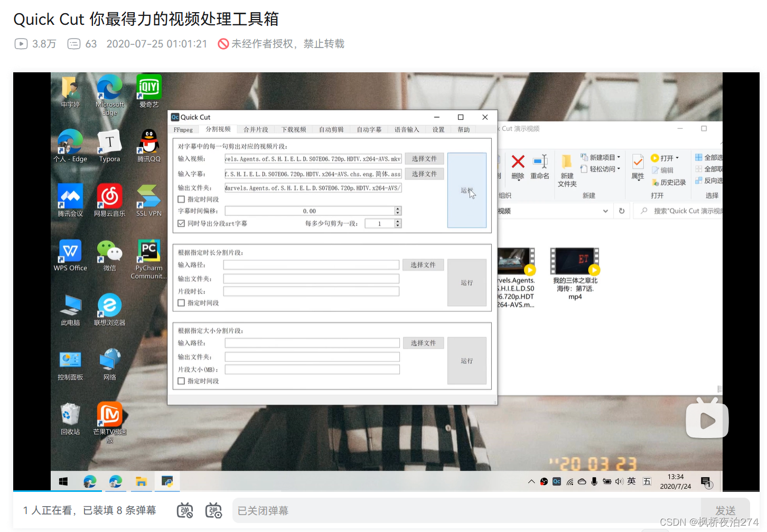Click the 历史记录 history icon
Viewport: 767px width, 532px height.
(669, 182)
